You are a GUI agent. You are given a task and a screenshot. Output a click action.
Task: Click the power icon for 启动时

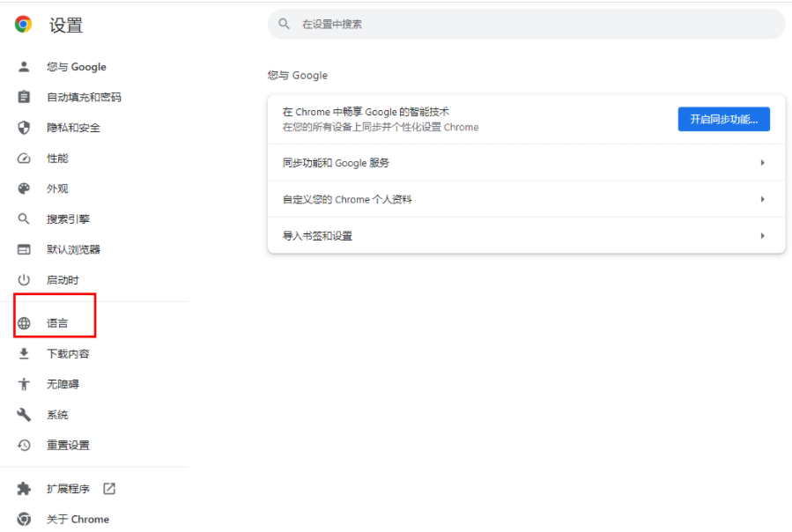pyautogui.click(x=24, y=280)
